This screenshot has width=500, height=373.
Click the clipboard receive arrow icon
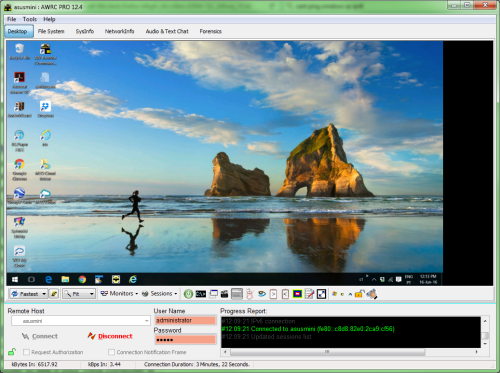[285, 294]
